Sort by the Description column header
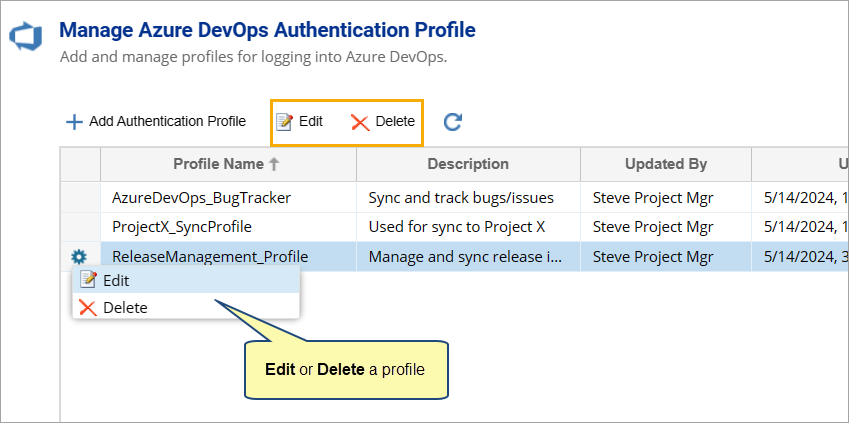849x423 pixels. point(468,164)
